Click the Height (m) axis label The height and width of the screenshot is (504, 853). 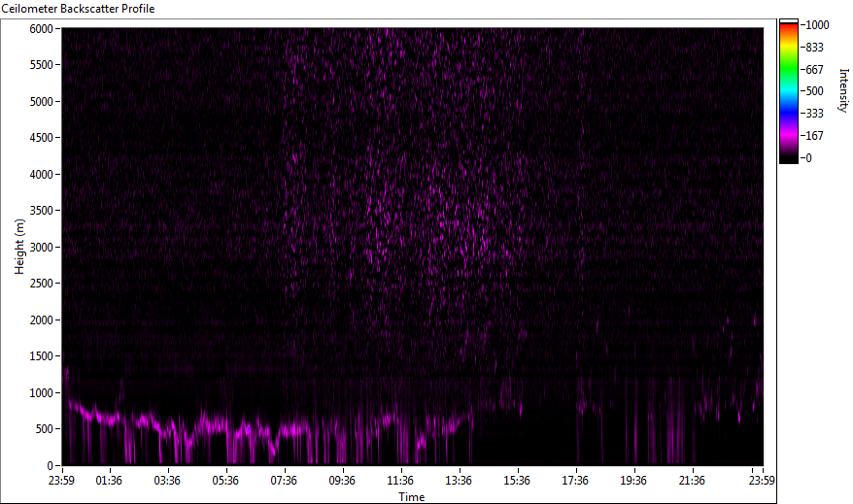tap(18, 247)
